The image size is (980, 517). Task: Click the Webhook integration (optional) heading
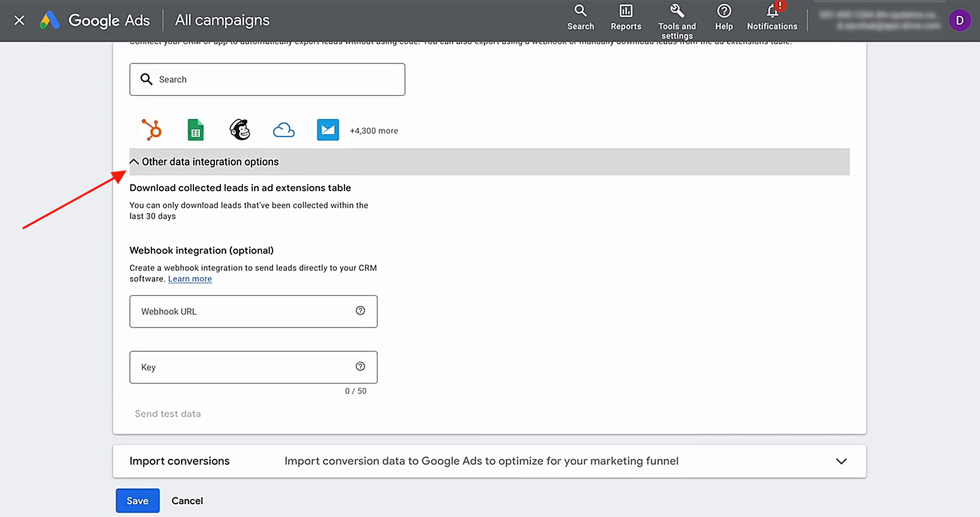202,251
